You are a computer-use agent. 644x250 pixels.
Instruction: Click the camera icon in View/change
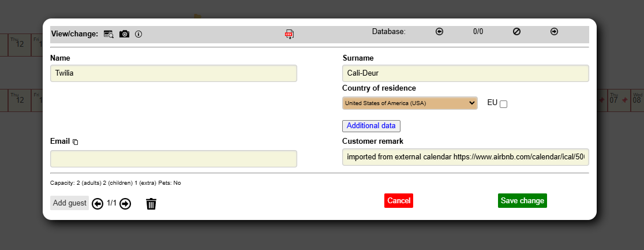tap(124, 34)
